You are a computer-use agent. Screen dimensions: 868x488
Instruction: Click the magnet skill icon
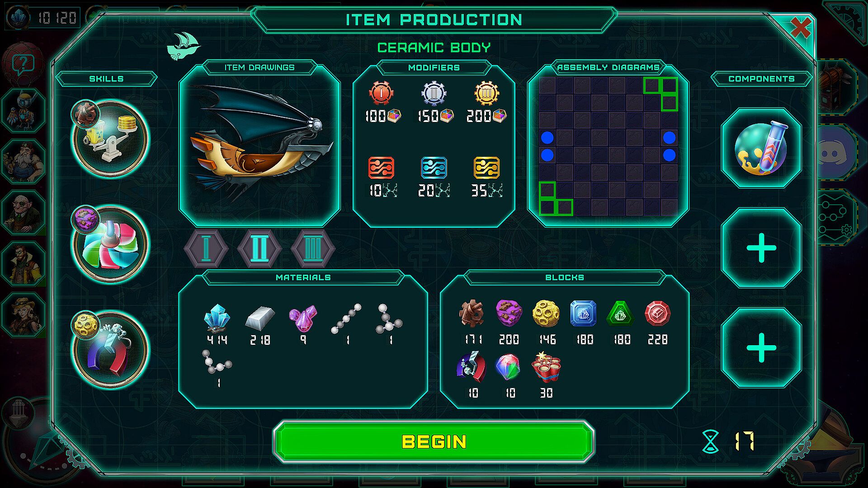click(109, 349)
